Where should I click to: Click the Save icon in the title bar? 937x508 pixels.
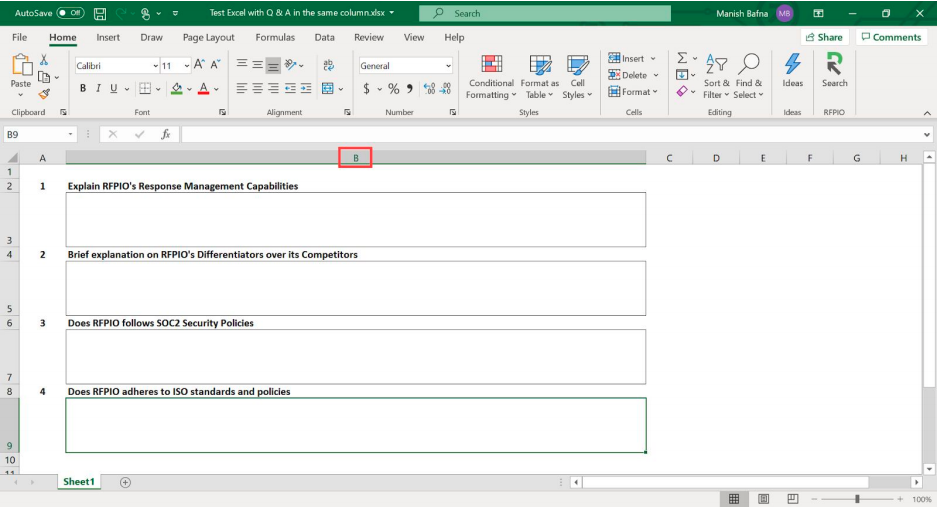100,13
